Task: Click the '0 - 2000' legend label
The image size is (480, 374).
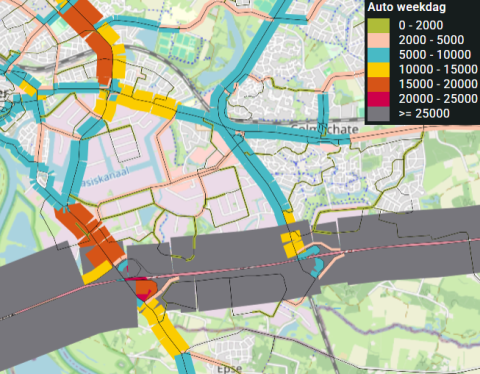Action: click(421, 25)
